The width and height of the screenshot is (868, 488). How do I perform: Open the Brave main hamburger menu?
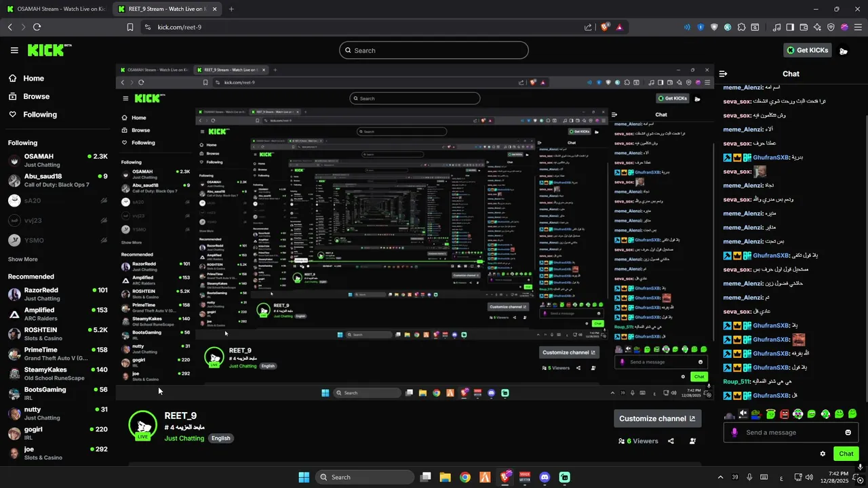click(x=858, y=27)
